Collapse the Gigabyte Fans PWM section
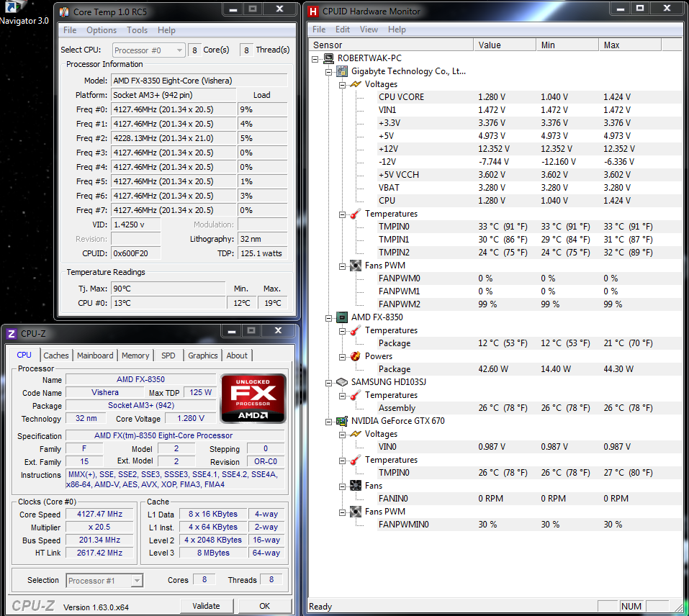689x616 pixels. pos(342,266)
